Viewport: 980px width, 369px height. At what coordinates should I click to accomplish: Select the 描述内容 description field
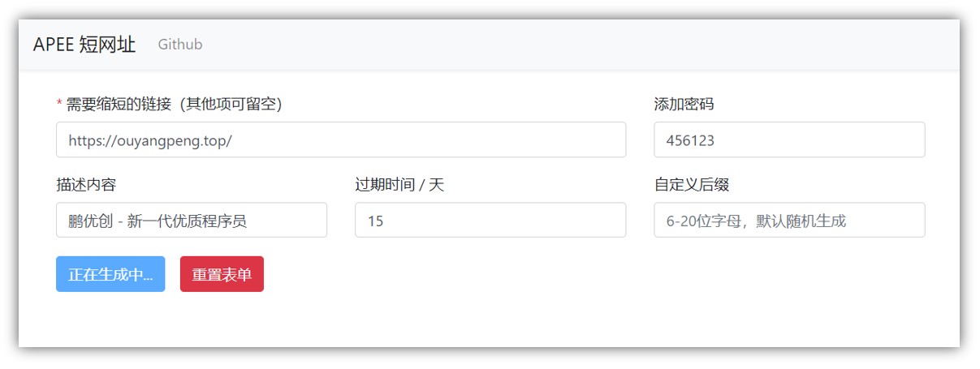pos(192,220)
